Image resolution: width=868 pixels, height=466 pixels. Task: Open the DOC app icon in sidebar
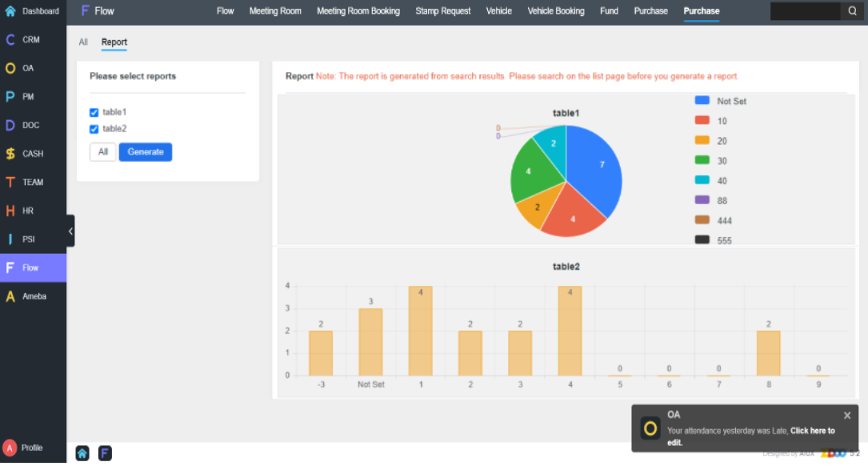click(x=10, y=126)
